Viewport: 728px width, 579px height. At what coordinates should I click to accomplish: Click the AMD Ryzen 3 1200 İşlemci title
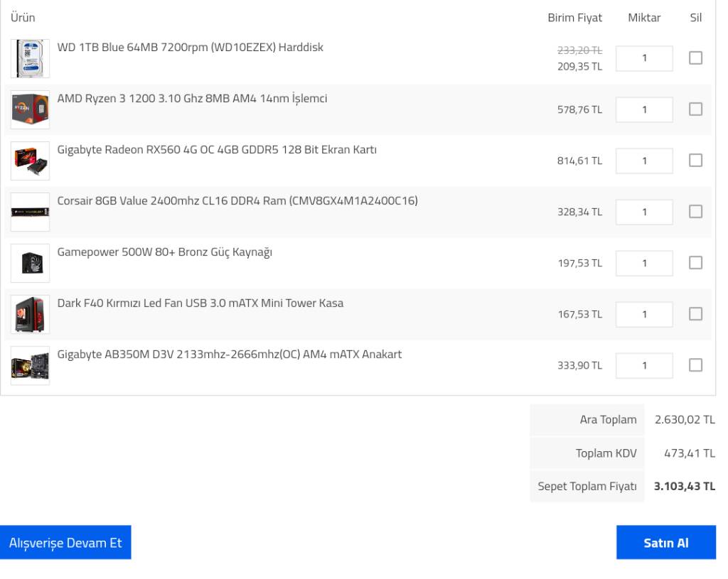click(192, 98)
